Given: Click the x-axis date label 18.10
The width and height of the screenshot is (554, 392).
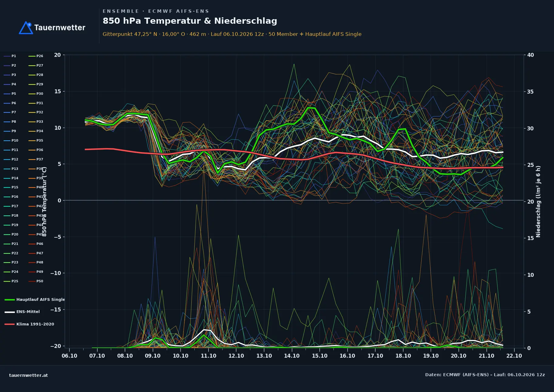Looking at the screenshot, I should point(403,356).
